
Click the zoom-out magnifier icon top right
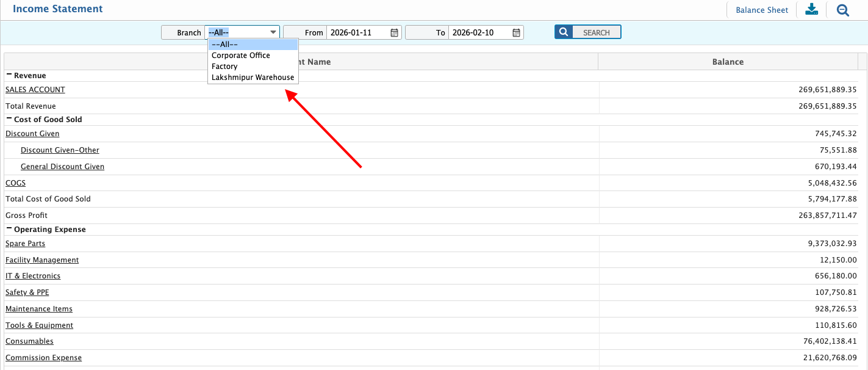pyautogui.click(x=842, y=10)
